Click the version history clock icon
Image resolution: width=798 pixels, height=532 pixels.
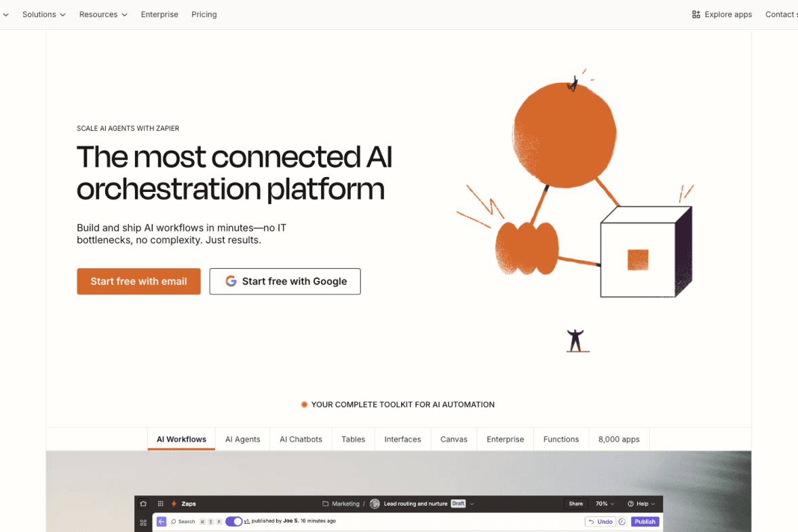(x=622, y=521)
